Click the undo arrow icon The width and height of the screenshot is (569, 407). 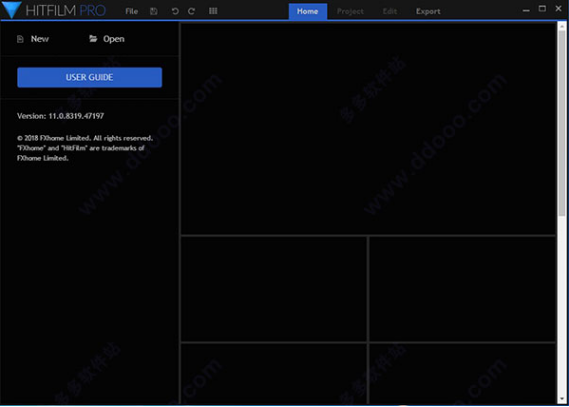point(175,11)
